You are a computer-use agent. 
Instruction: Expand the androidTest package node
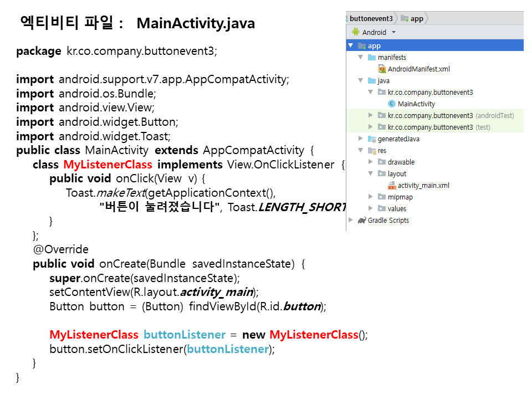click(x=371, y=116)
